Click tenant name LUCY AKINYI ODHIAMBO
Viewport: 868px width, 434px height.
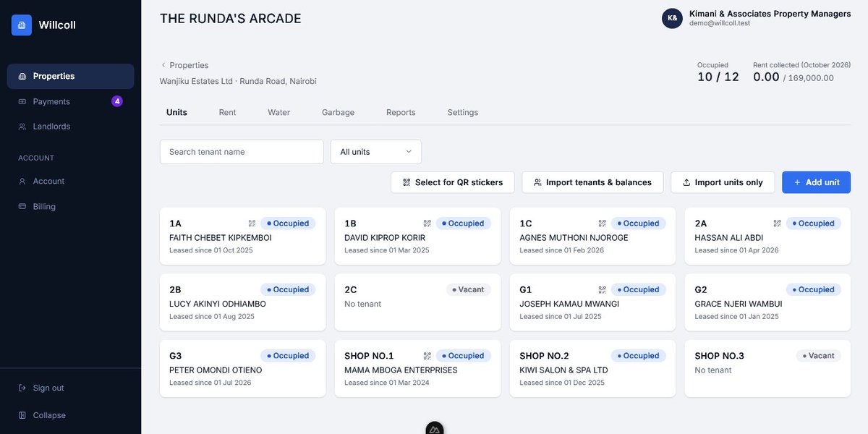(218, 304)
